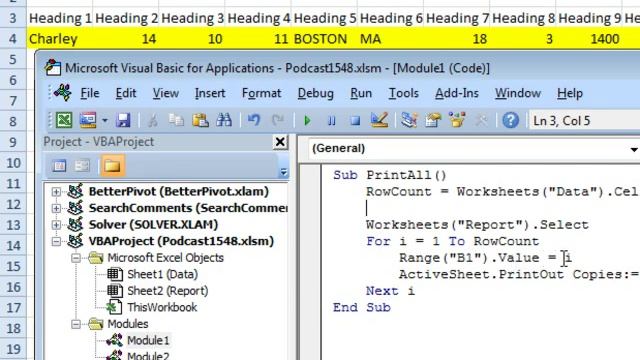Open the Insert UserForm dropdown arrow
Screen dimensions: 640x360
[105, 120]
